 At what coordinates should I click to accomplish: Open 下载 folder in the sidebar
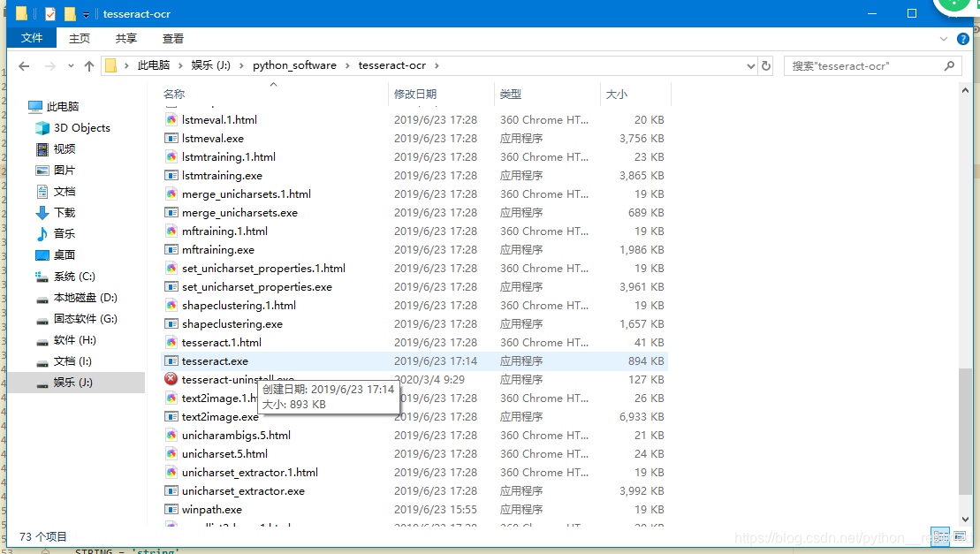pyautogui.click(x=56, y=213)
